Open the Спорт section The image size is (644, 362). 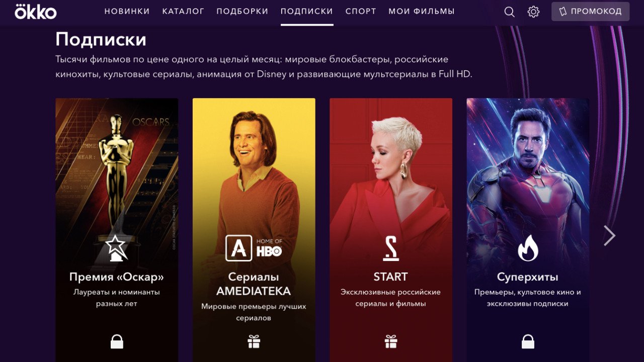point(361,11)
